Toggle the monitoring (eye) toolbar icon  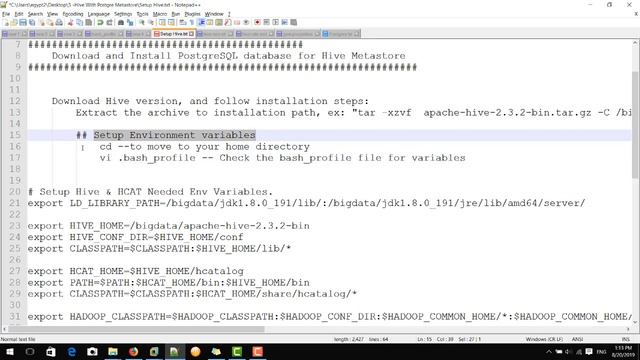246,22
